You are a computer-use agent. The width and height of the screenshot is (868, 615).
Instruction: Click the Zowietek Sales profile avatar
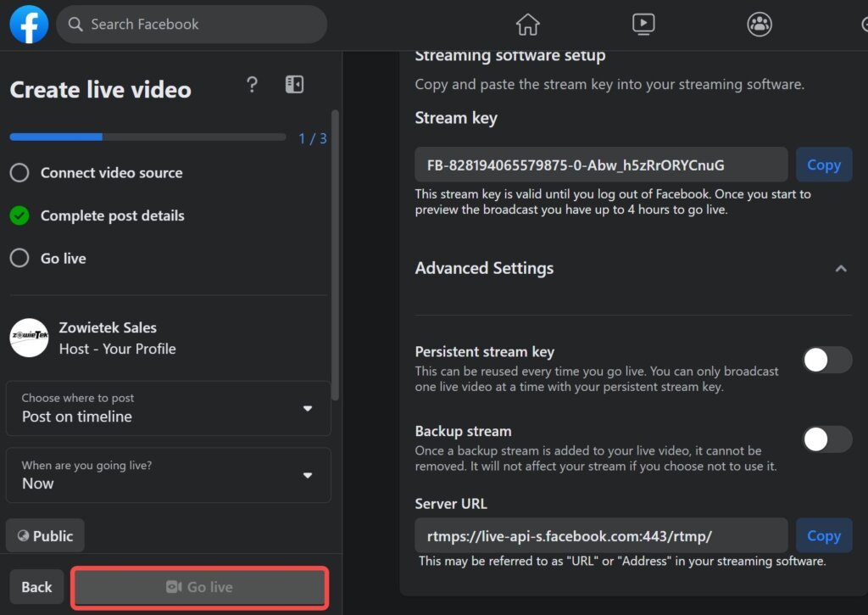[29, 338]
